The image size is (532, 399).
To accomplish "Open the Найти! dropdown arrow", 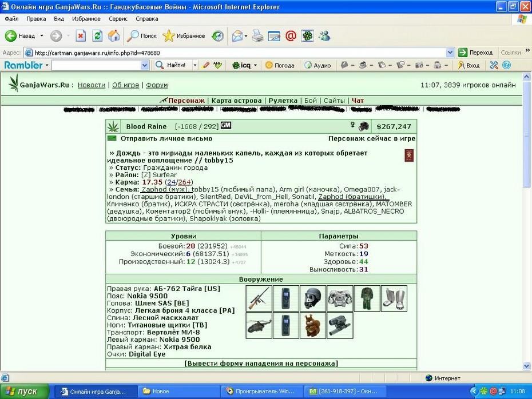I will coord(194,65).
